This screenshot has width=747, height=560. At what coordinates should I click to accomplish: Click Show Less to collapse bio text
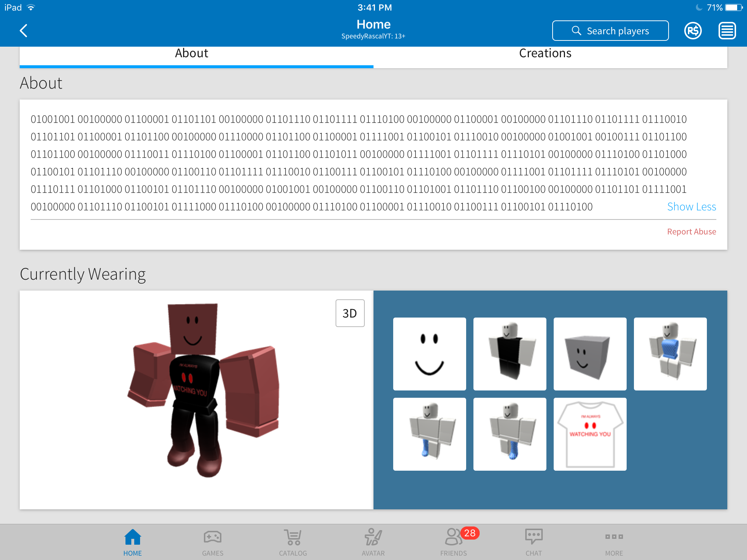pyautogui.click(x=691, y=206)
